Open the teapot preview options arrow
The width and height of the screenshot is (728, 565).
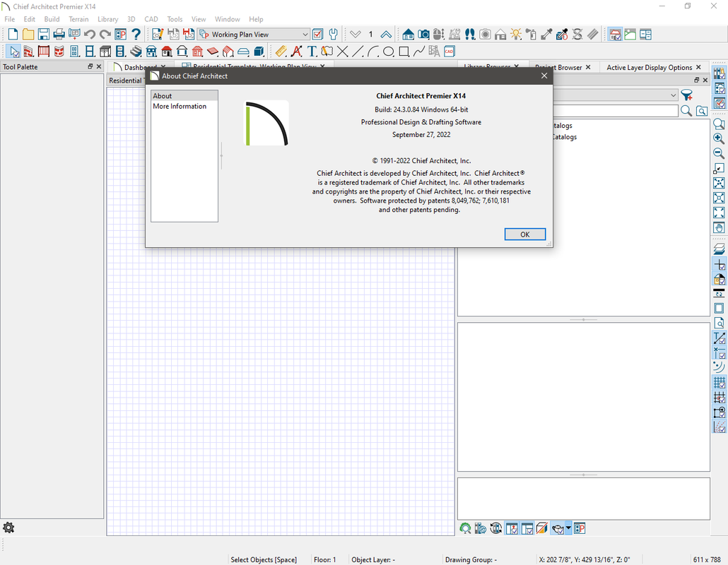(568, 528)
